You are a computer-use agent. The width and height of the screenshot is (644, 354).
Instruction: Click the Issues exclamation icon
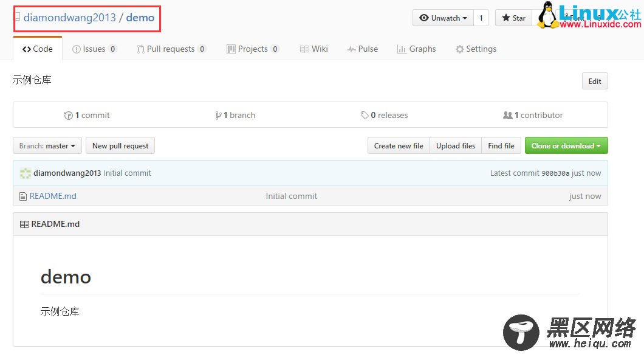pos(77,49)
